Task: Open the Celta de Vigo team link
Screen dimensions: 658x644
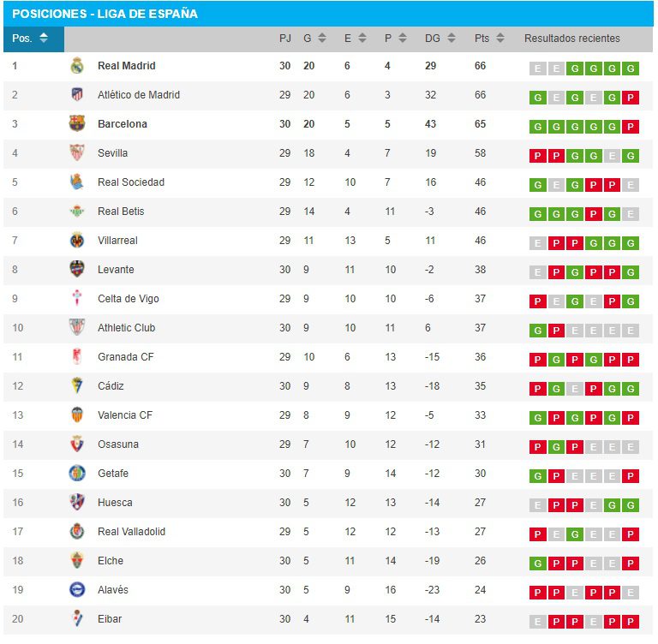Action: point(128,299)
